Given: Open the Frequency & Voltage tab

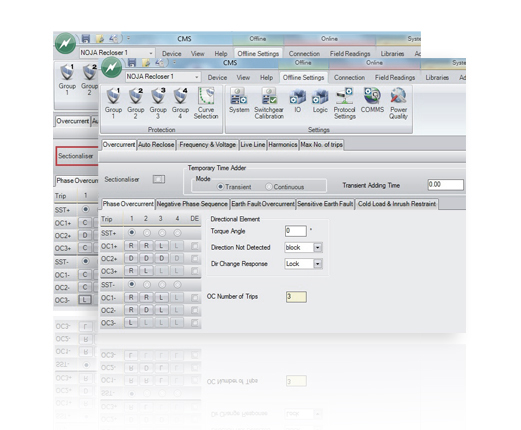Looking at the screenshot, I should point(207,145).
